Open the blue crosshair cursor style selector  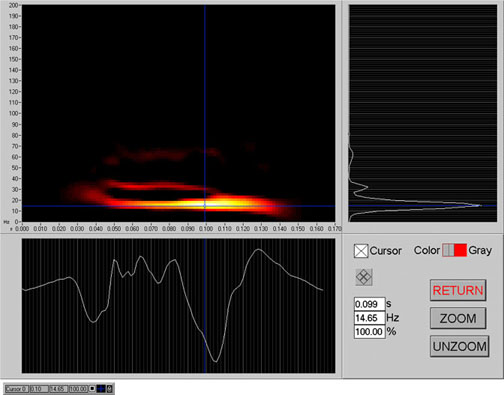click(101, 389)
